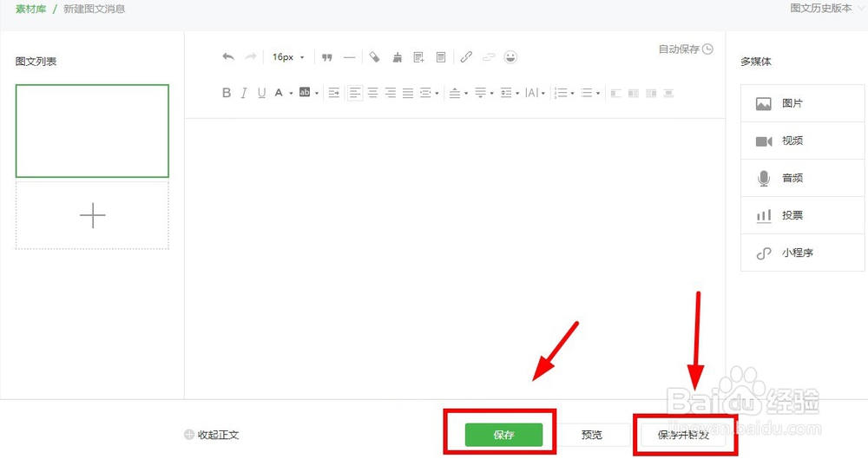Click the undo arrow in the toolbar
Image resolution: width=868 pixels, height=459 pixels.
[x=228, y=56]
